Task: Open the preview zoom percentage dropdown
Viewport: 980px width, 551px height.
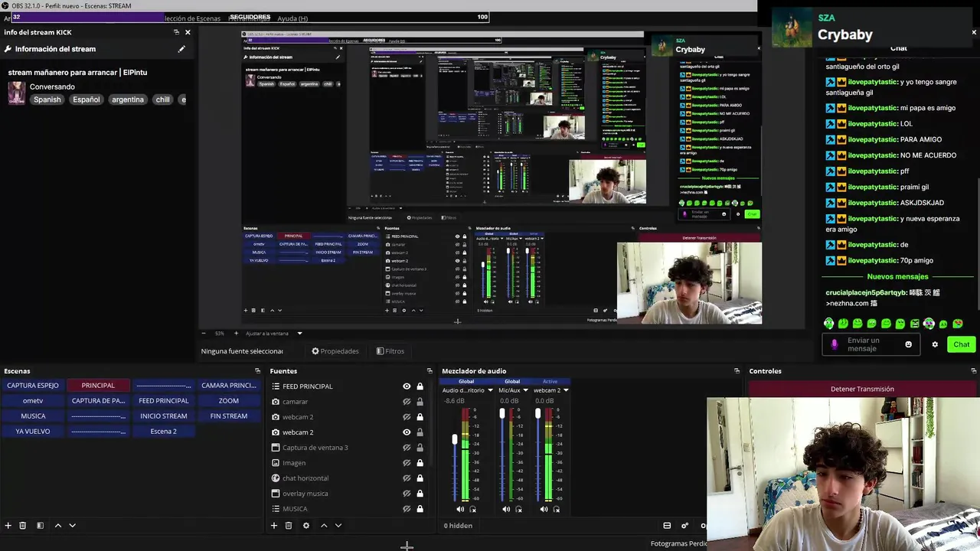Action: click(220, 334)
